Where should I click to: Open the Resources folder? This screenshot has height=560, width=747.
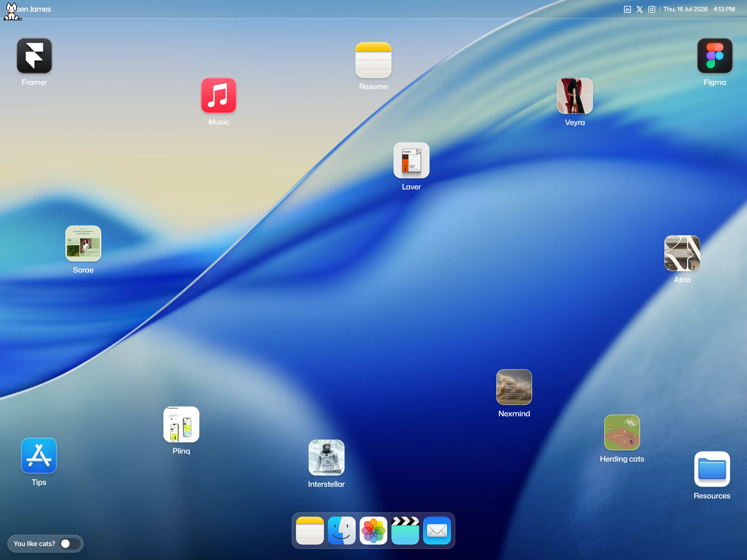pos(712,469)
